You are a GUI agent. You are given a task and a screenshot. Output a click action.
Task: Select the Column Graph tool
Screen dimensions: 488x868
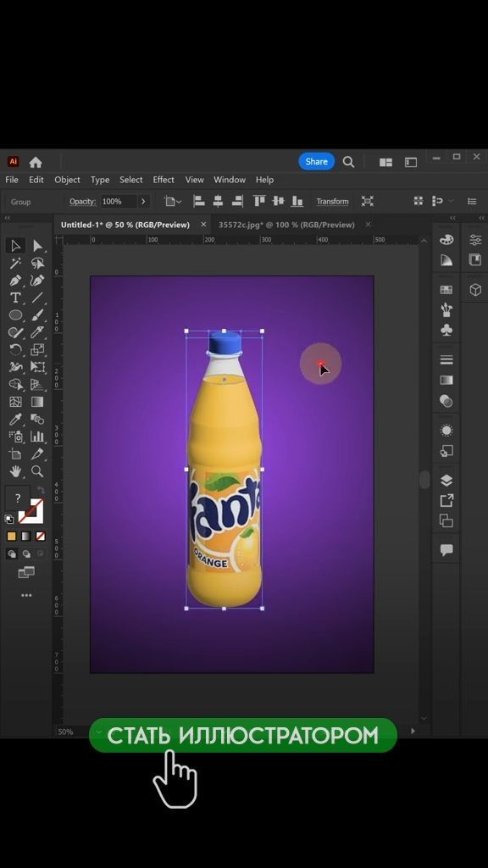37,437
